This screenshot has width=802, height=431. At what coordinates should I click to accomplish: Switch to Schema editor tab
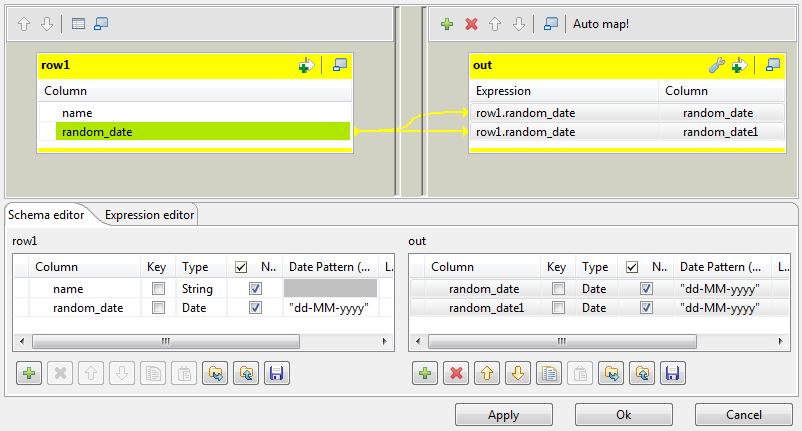click(46, 215)
